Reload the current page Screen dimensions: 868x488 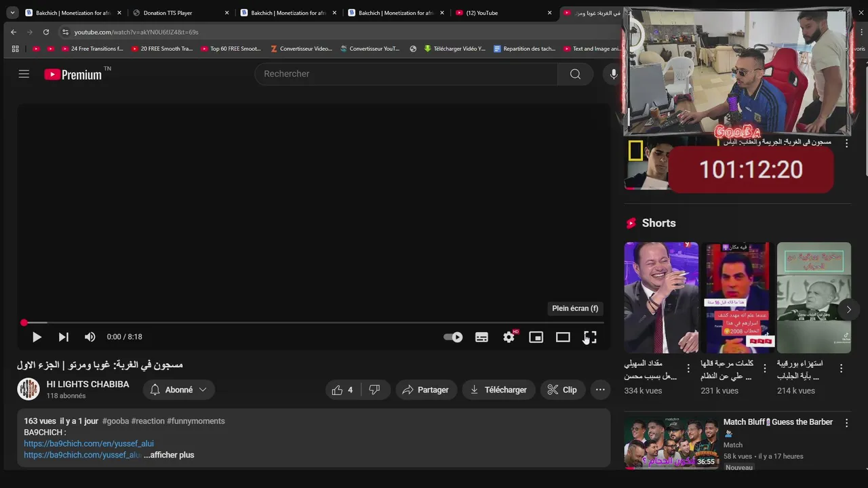[46, 32]
